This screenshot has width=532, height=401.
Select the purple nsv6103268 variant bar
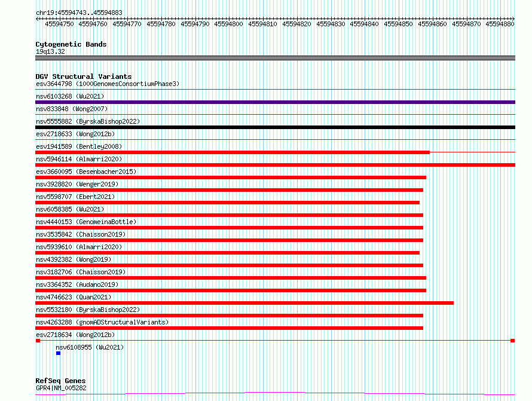(x=275, y=102)
